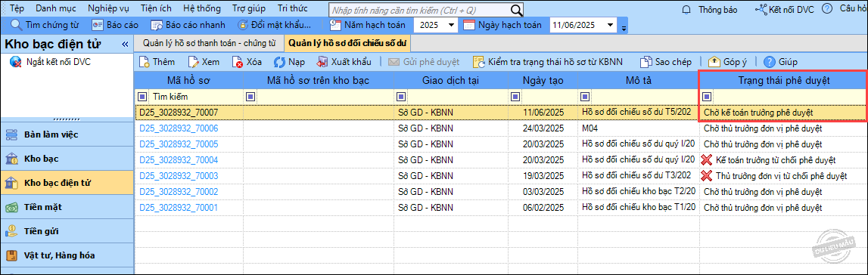Open filter operator for Trạng thái phê duyệt column
This screenshot has width=868, height=275.
[707, 97]
